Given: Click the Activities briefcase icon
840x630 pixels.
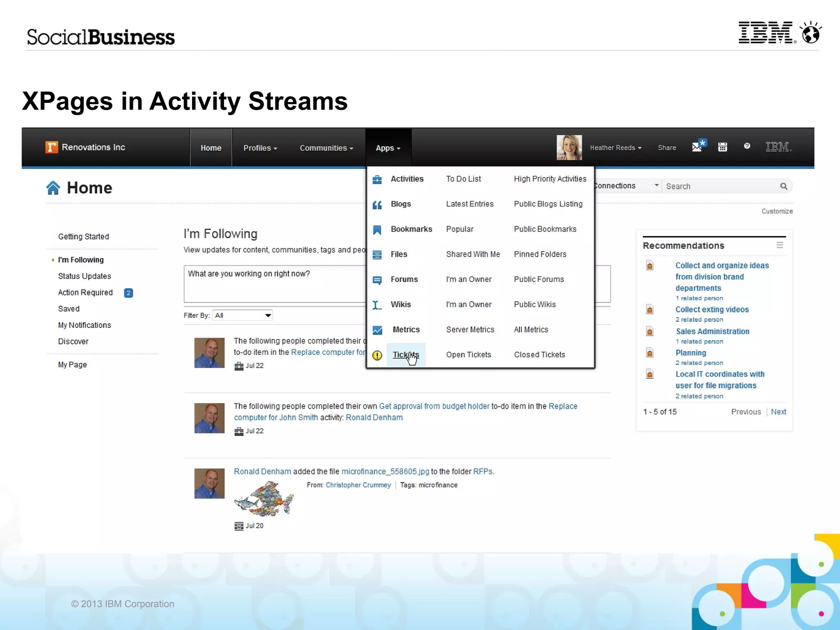Looking at the screenshot, I should pos(377,180).
